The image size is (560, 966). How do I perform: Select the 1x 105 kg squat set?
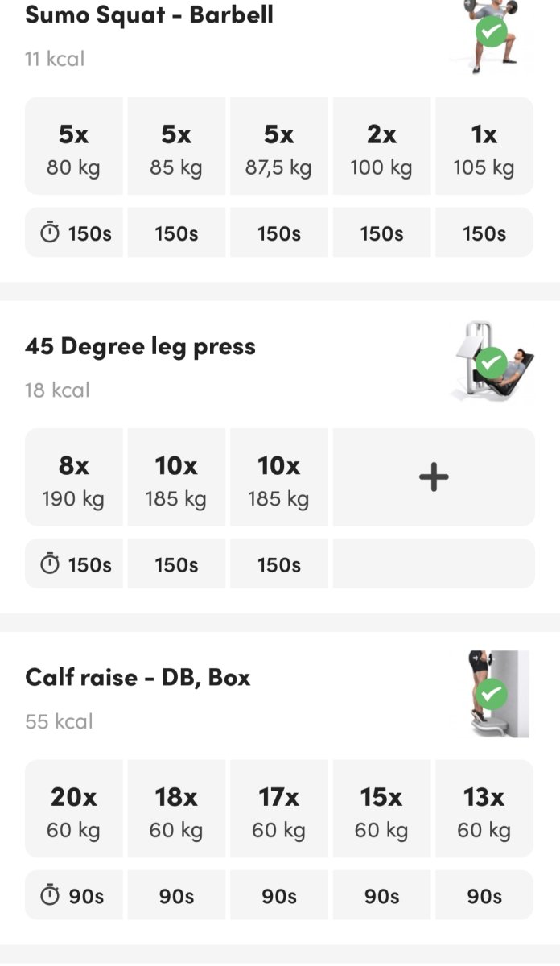pyautogui.click(x=484, y=147)
